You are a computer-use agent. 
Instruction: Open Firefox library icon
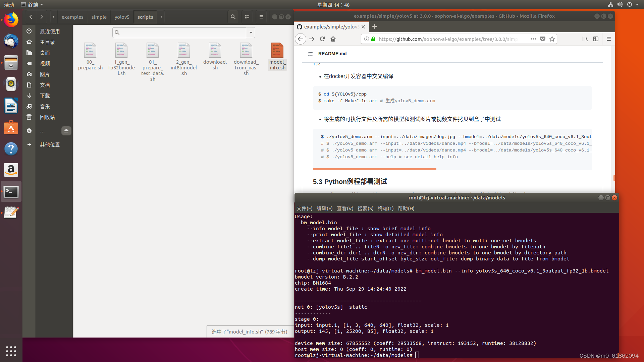pos(585,39)
